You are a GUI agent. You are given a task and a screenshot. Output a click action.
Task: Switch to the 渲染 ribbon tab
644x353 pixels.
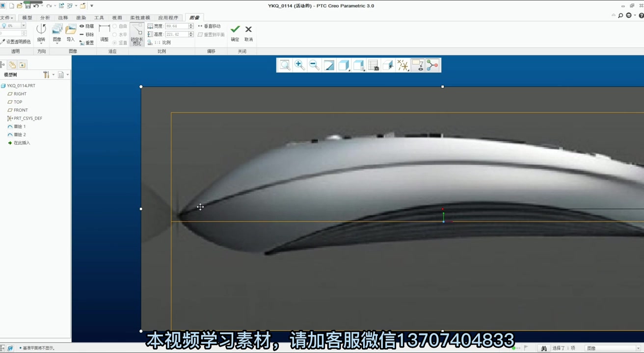[81, 17]
